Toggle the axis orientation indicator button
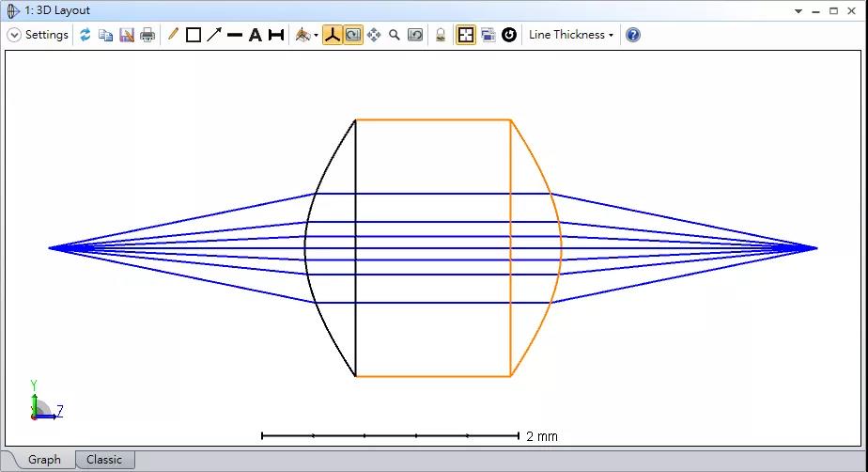Image resolution: width=868 pixels, height=472 pixels. point(333,35)
